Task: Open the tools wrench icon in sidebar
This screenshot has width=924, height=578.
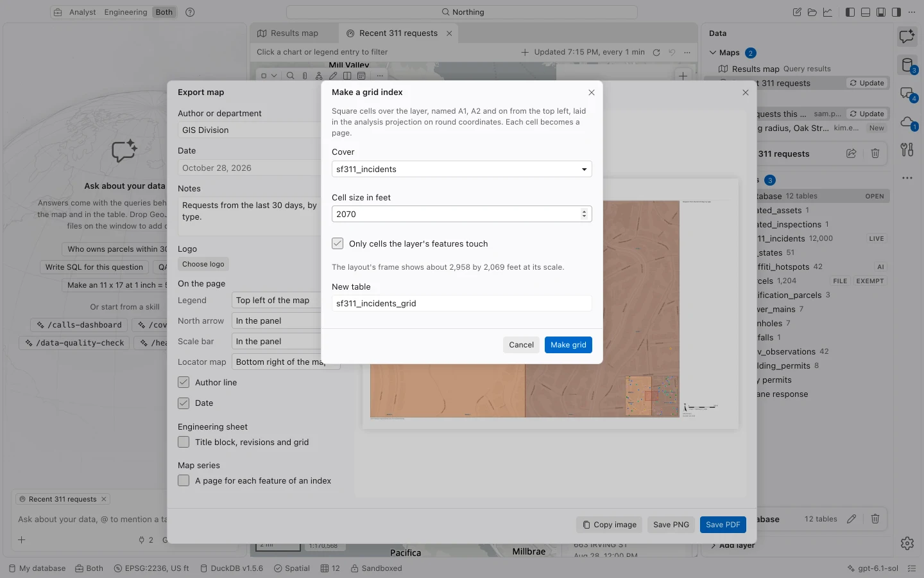Action: pyautogui.click(x=907, y=150)
